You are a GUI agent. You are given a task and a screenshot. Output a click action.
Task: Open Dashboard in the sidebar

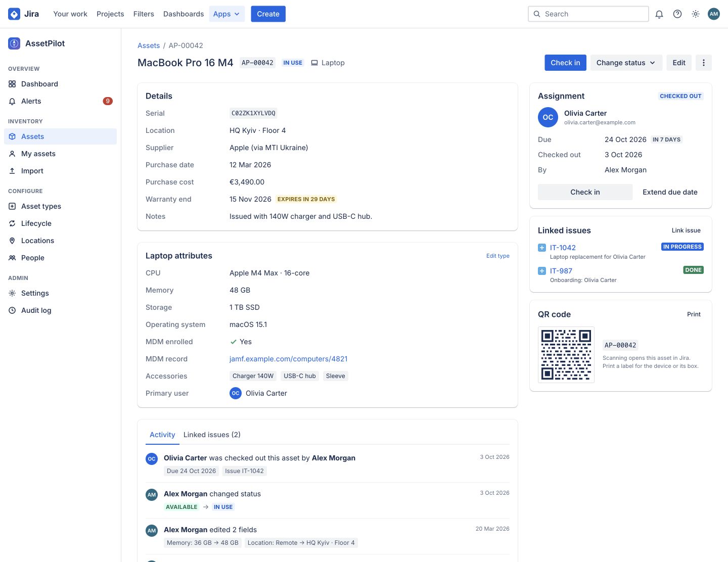60,84
